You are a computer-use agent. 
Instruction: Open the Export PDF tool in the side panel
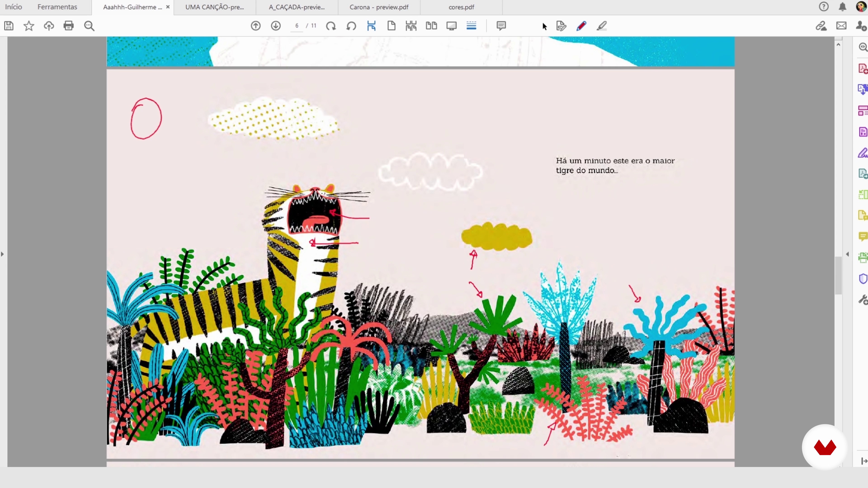click(x=863, y=174)
